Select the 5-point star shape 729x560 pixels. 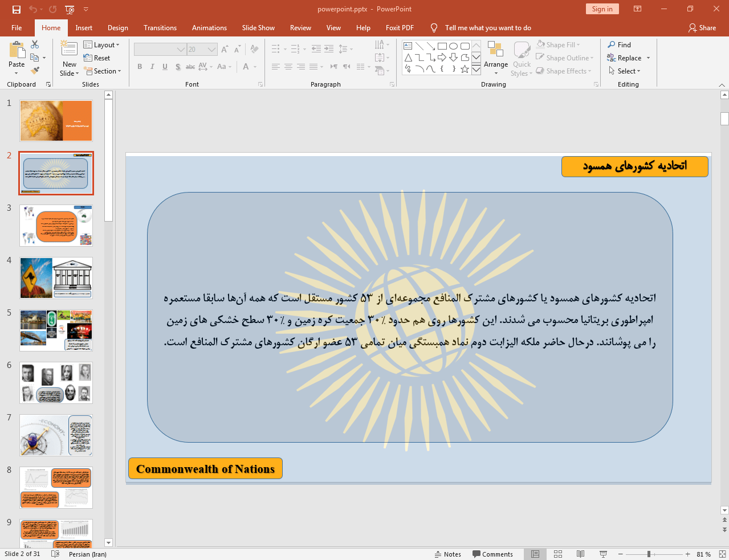[465, 69]
